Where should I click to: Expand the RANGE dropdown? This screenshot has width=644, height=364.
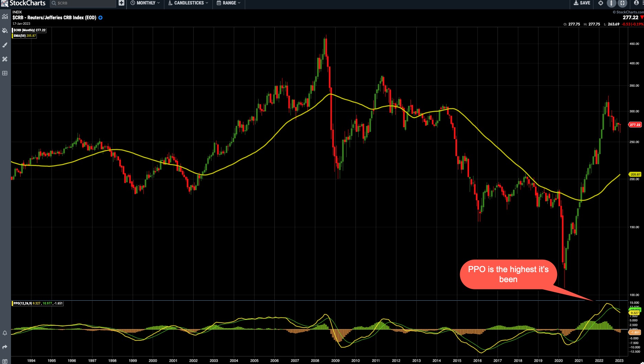228,3
